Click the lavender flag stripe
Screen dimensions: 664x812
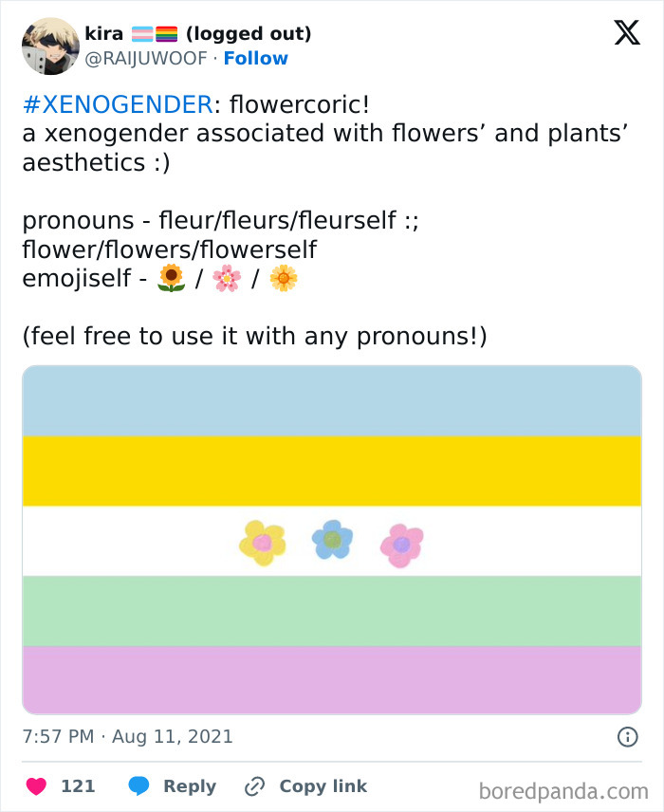point(332,679)
